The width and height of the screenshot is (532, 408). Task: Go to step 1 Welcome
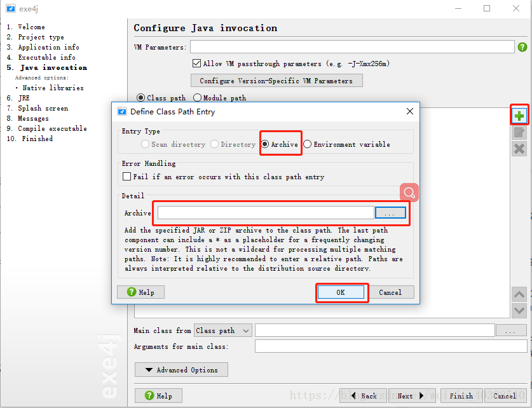point(26,27)
